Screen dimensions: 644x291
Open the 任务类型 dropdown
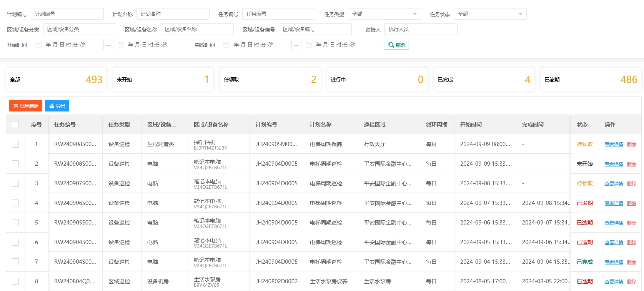coord(384,14)
